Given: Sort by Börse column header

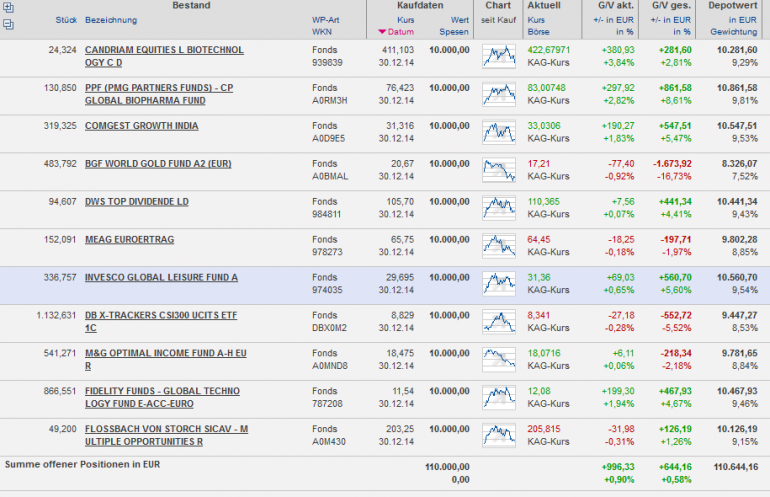Looking at the screenshot, I should coord(538,32).
